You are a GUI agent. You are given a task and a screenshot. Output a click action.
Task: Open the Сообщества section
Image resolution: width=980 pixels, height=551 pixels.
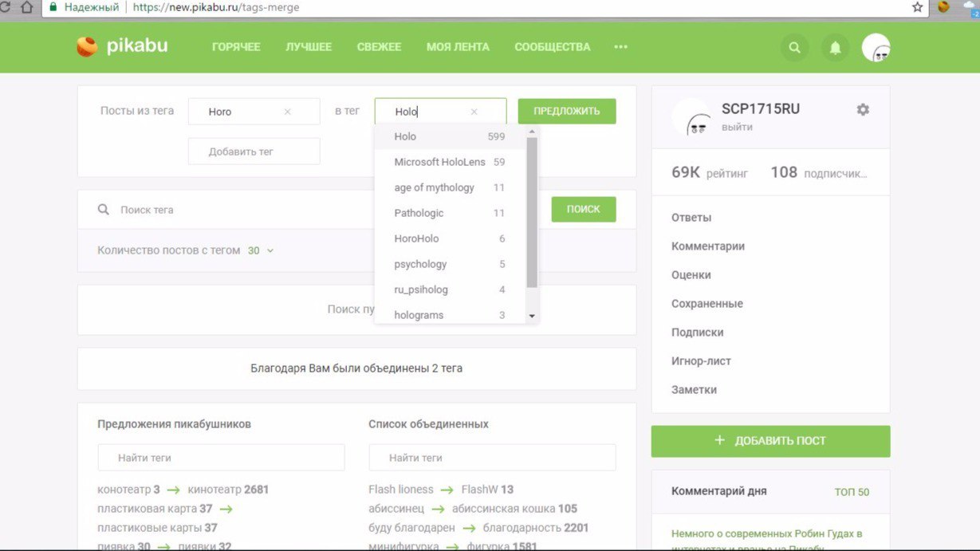[x=552, y=47]
